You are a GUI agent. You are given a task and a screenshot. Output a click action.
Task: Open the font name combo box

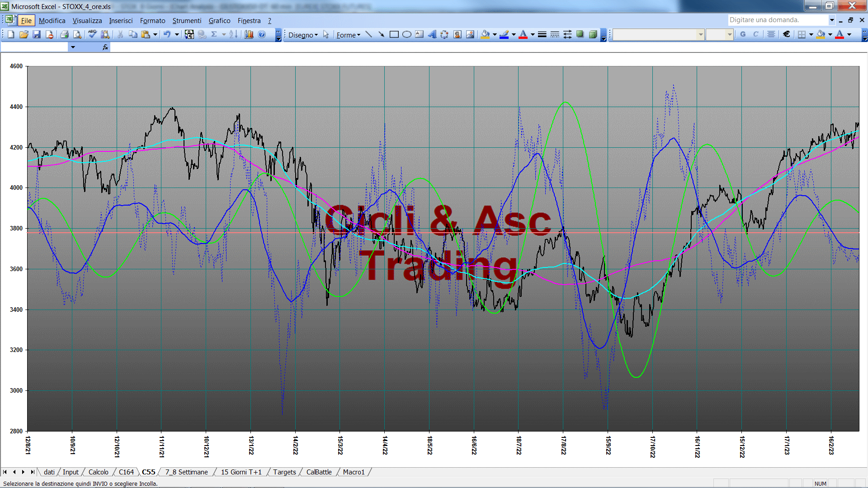(658, 34)
